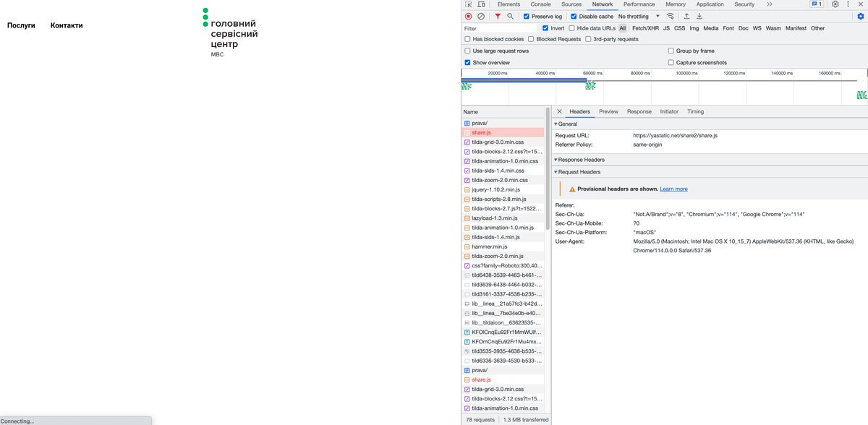Viewport: 868px width, 425px height.
Task: Expand the Response Headers section
Action: point(579,160)
